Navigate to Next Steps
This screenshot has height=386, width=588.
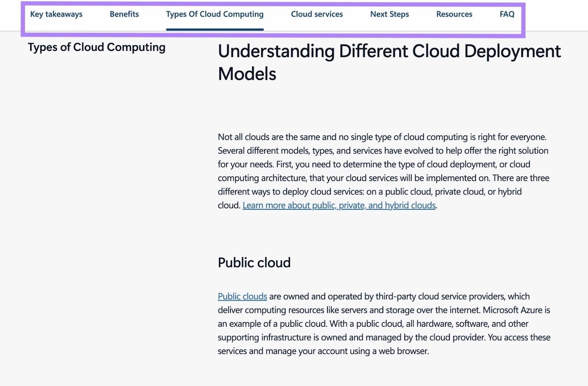click(x=390, y=14)
